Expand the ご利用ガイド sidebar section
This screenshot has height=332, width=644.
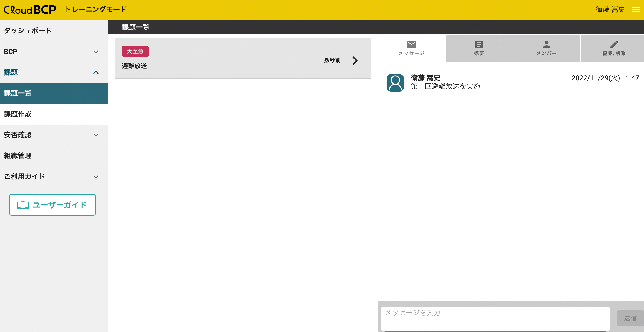click(x=96, y=176)
